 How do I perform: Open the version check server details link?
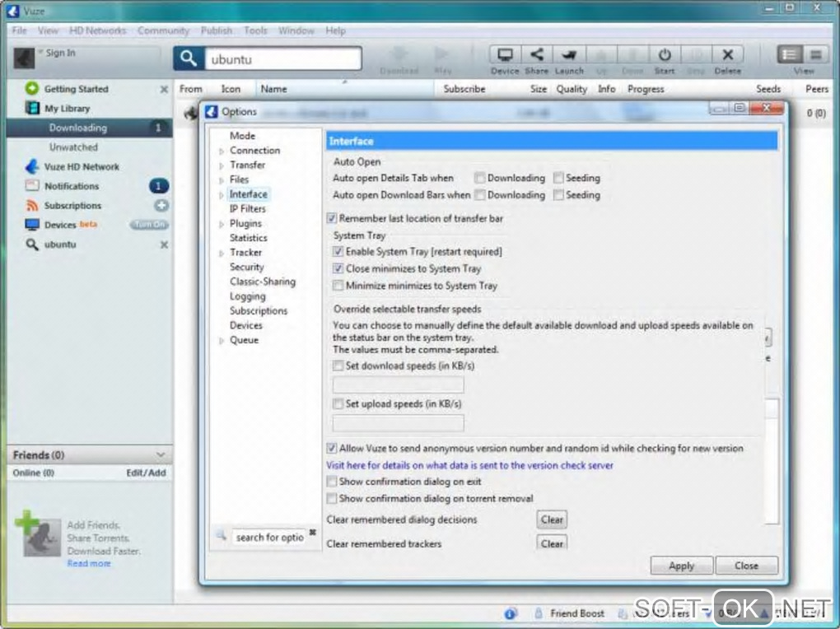469,465
